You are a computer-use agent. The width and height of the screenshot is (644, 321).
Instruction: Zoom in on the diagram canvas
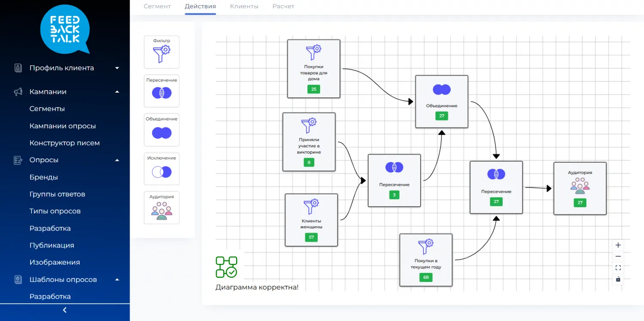point(618,245)
